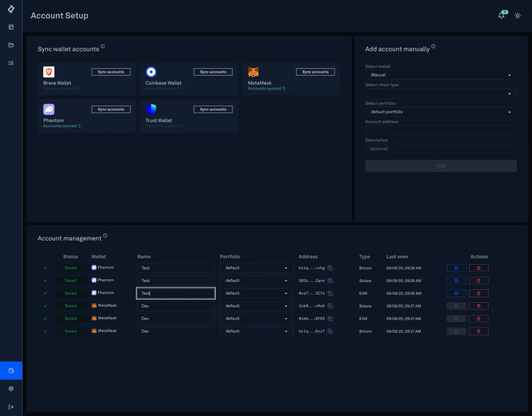The image size is (532, 416).
Task: Select the folder/portfolios icon in the sidebar
Action: tap(11, 45)
